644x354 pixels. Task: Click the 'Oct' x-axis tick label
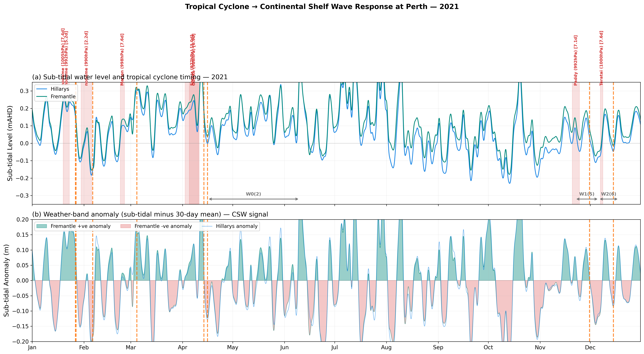(488, 347)
